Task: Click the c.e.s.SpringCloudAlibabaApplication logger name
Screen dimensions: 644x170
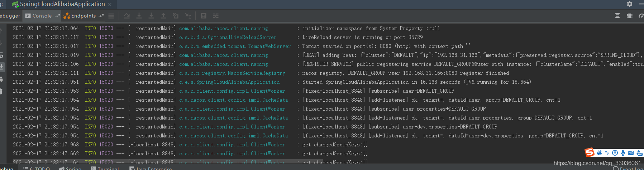Action: tap(229, 82)
